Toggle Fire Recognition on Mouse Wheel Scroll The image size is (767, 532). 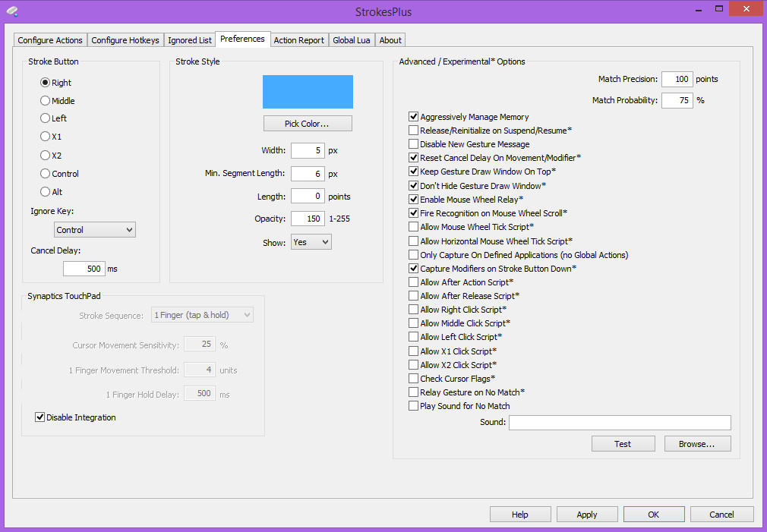[413, 212]
